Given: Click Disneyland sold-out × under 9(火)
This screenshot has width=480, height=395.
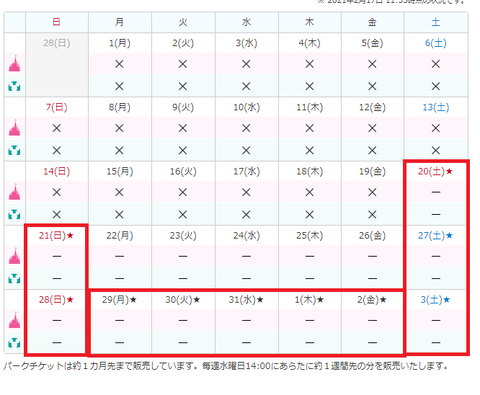Looking at the screenshot, I should 183,128.
